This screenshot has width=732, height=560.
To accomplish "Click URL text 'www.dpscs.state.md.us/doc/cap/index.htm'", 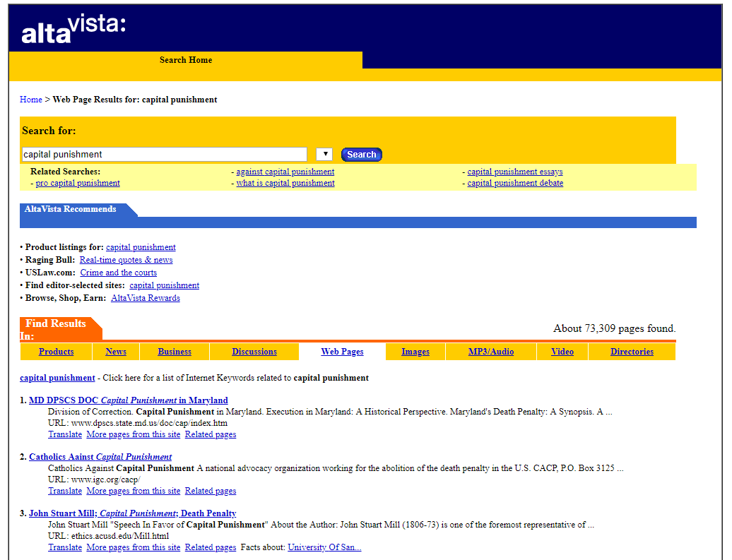I will (149, 423).
